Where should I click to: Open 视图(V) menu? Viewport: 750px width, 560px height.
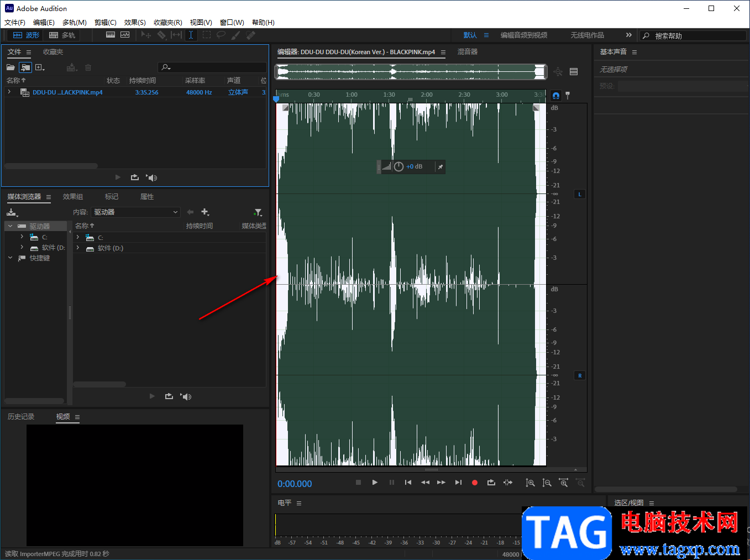(201, 22)
